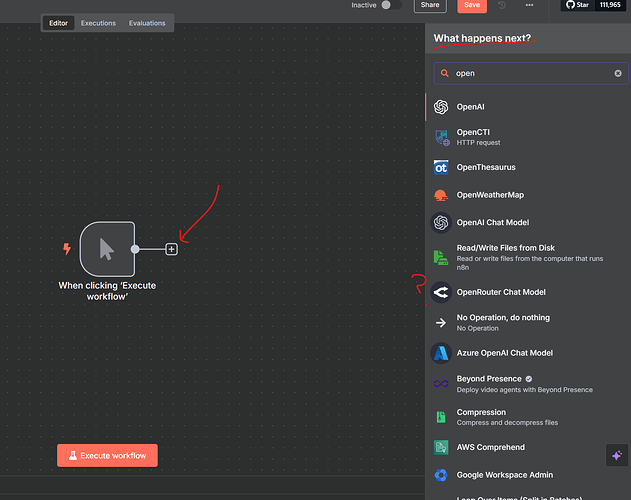Click the orange lightning bolt trigger icon
Image resolution: width=631 pixels, height=500 pixels.
[x=67, y=248]
